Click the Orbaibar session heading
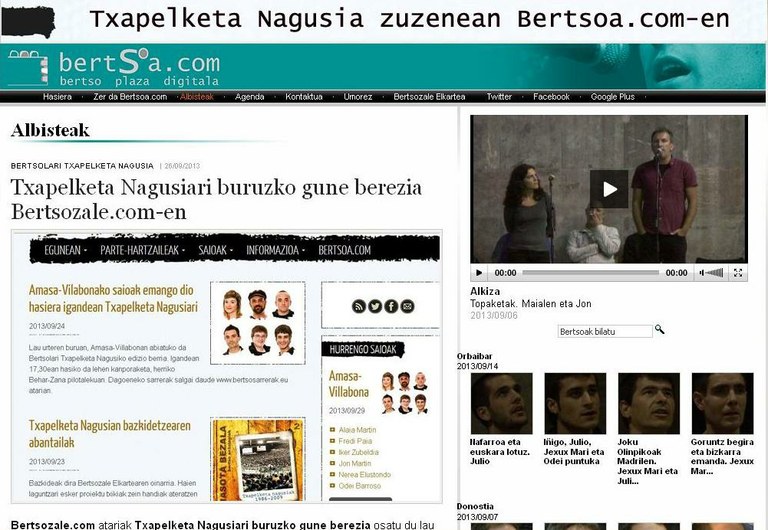Viewport: 768px width, 530px height. click(x=474, y=357)
